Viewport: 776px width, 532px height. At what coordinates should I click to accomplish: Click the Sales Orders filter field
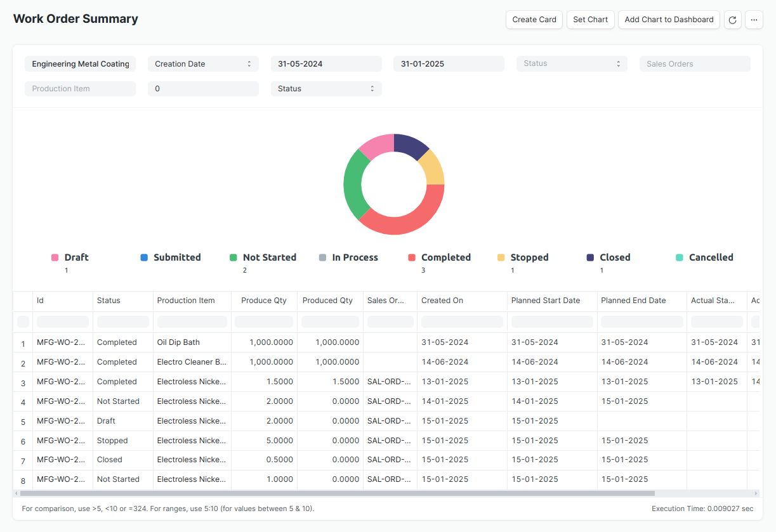(x=695, y=63)
